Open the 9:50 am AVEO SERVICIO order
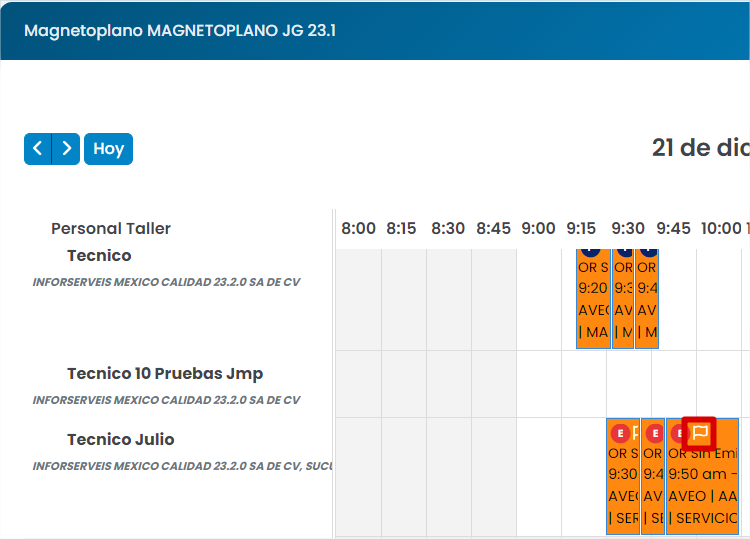The image size is (750, 539). point(702,476)
